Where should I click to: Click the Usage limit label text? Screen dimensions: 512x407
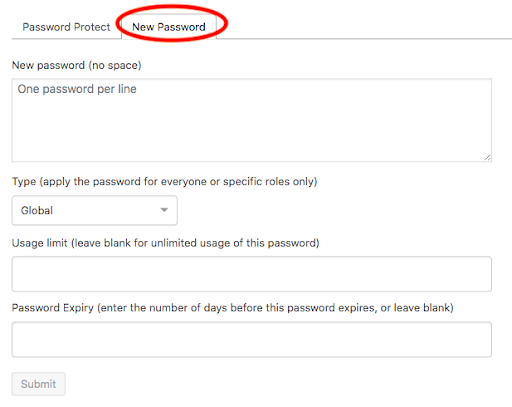click(166, 243)
